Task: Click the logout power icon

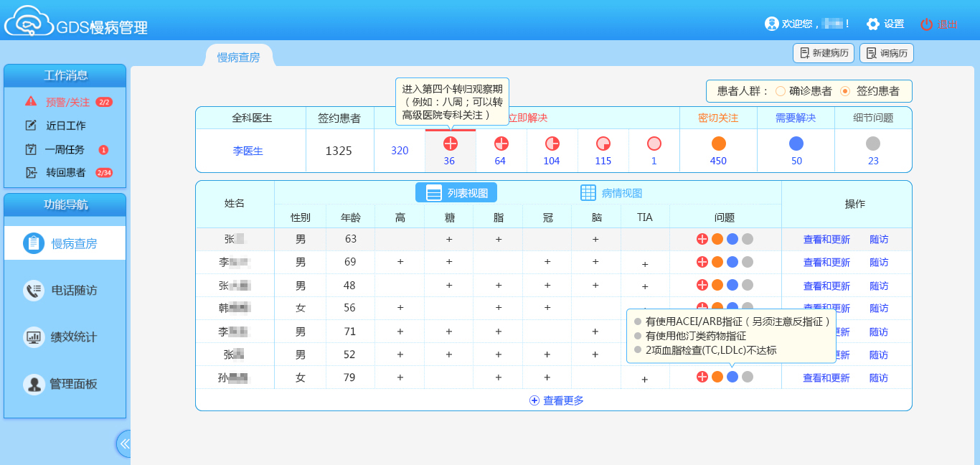Action: (x=926, y=24)
